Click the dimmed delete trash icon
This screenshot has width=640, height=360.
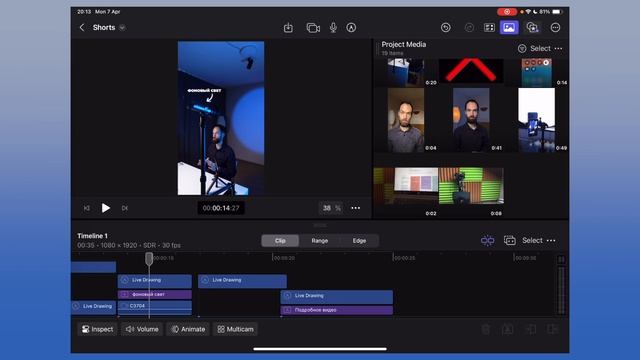tap(486, 329)
